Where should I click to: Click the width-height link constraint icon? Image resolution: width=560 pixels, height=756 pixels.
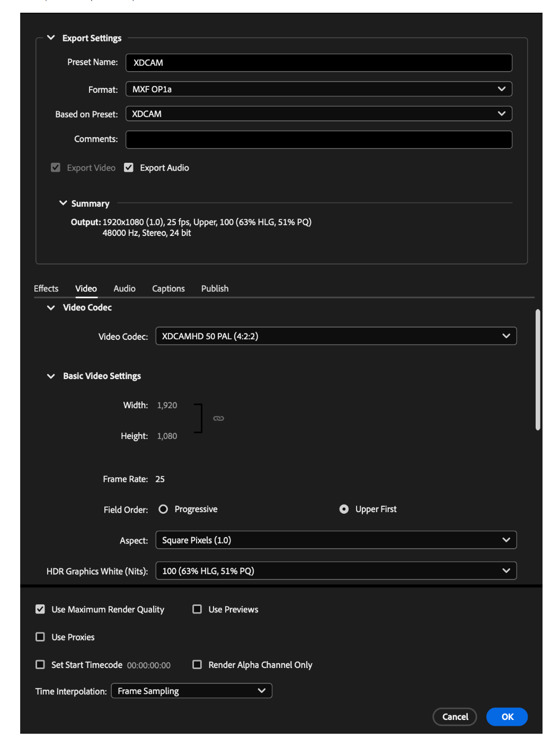[218, 418]
